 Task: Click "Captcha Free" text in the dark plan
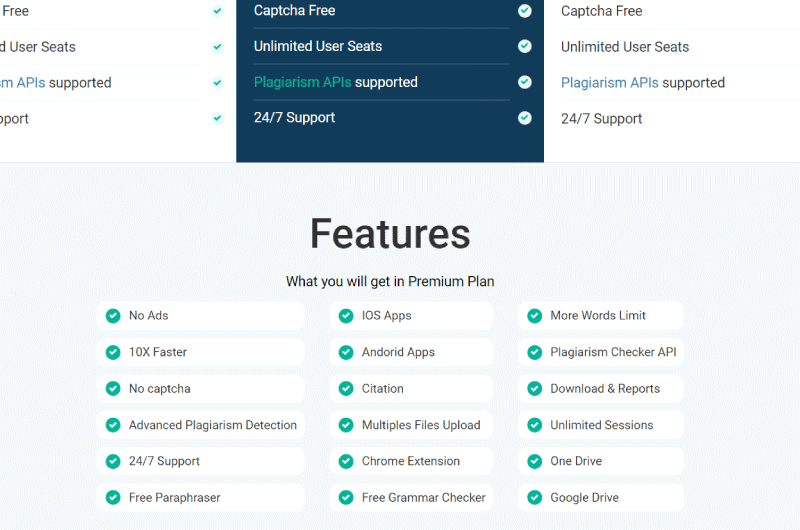click(x=294, y=11)
